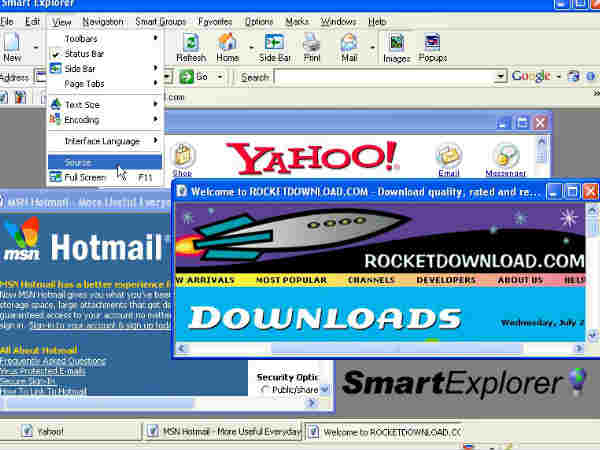
Task: Click the Refresh toolbar icon
Action: tap(191, 48)
